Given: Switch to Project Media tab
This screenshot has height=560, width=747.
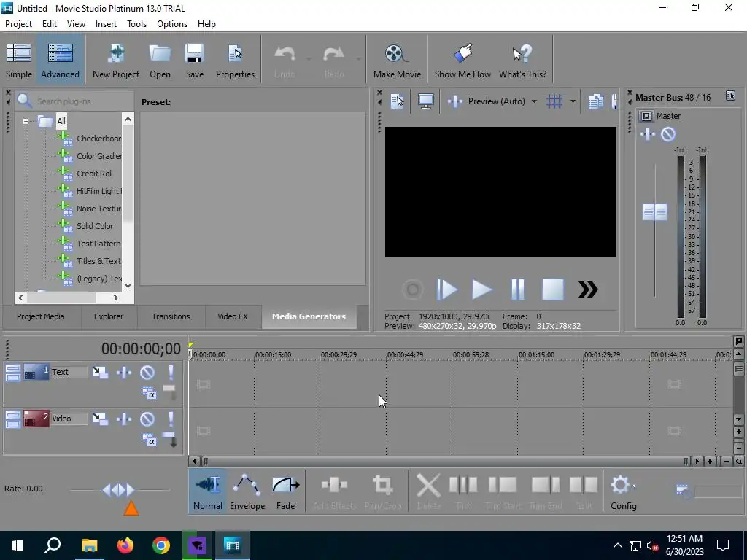Looking at the screenshot, I should click(41, 316).
